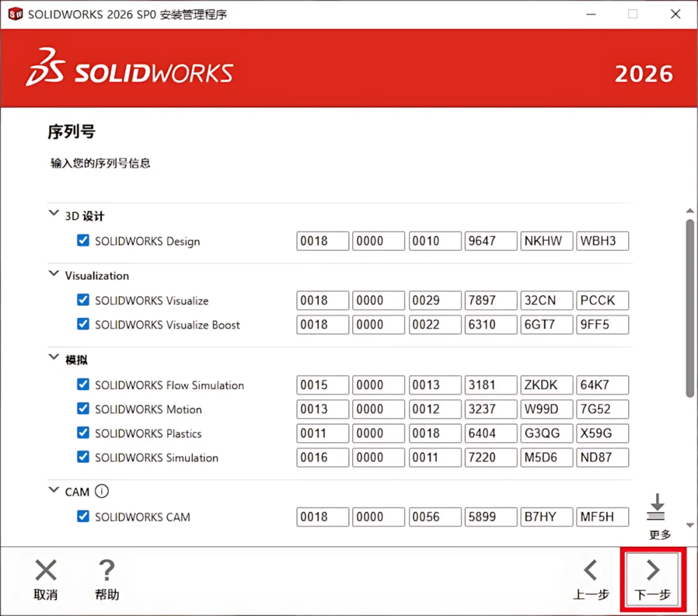The image size is (698, 616).
Task: Click Motion serial field containing W99D
Action: (547, 409)
